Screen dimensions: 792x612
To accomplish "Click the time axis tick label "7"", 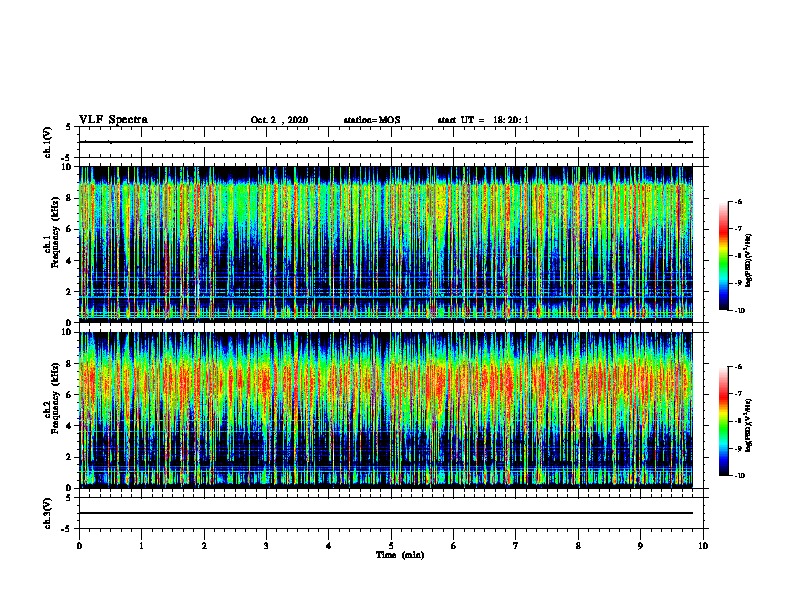I will (516, 546).
